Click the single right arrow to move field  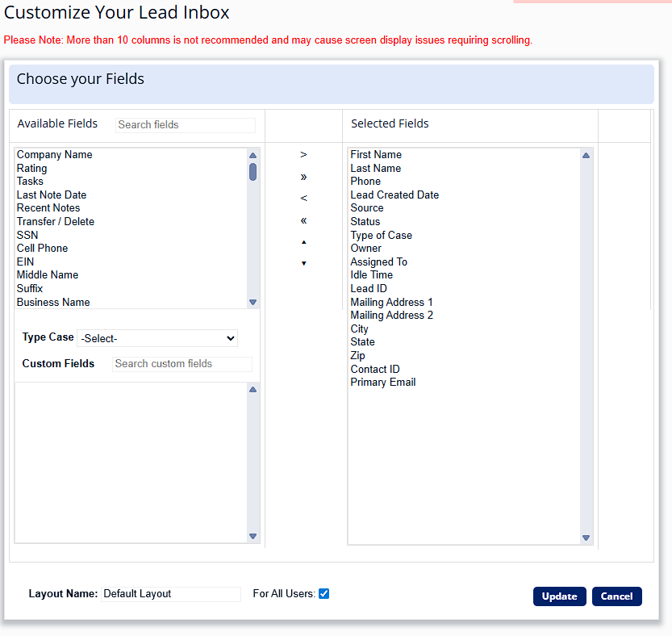point(303,154)
